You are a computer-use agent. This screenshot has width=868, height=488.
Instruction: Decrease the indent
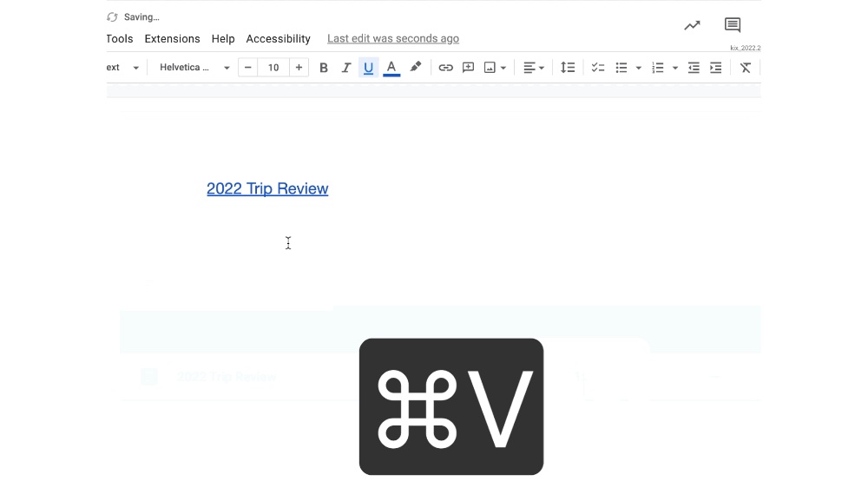694,68
